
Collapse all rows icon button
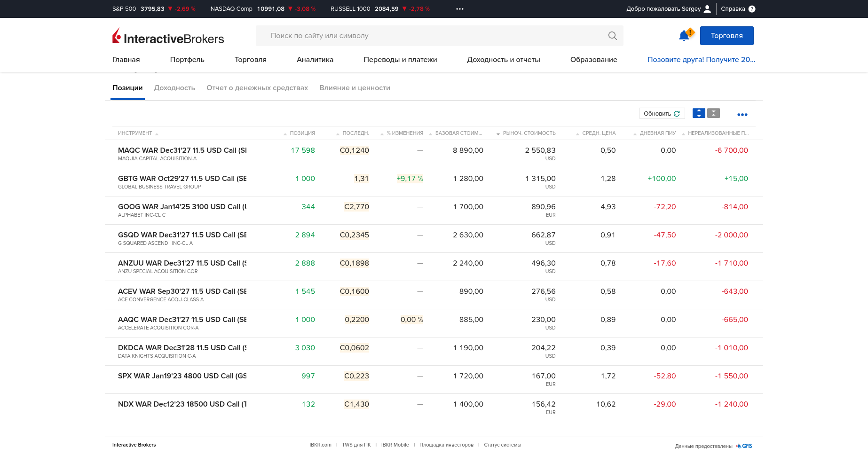(x=713, y=113)
